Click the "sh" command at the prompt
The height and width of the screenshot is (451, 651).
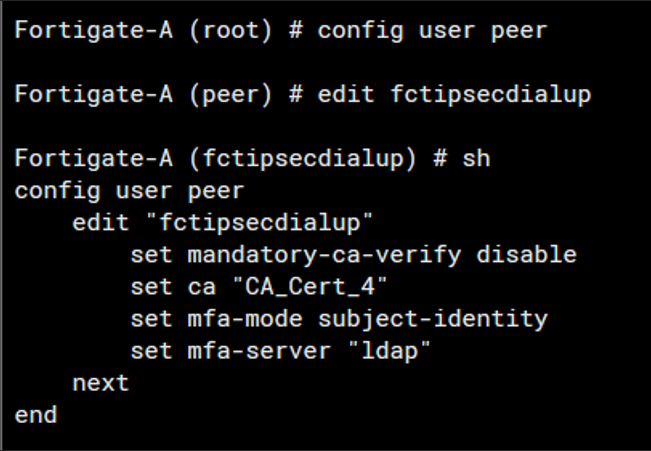pyautogui.click(x=476, y=158)
